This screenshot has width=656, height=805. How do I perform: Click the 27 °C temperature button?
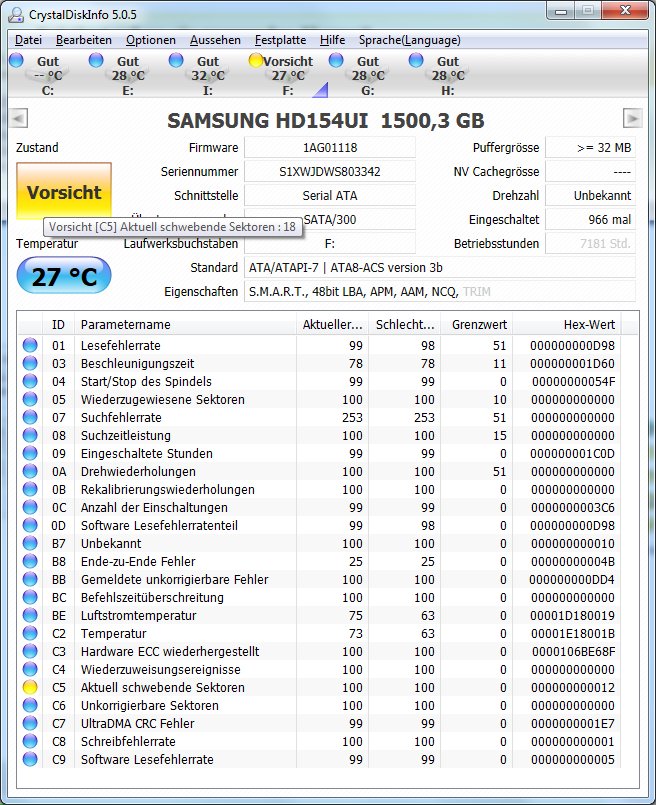coord(64,276)
